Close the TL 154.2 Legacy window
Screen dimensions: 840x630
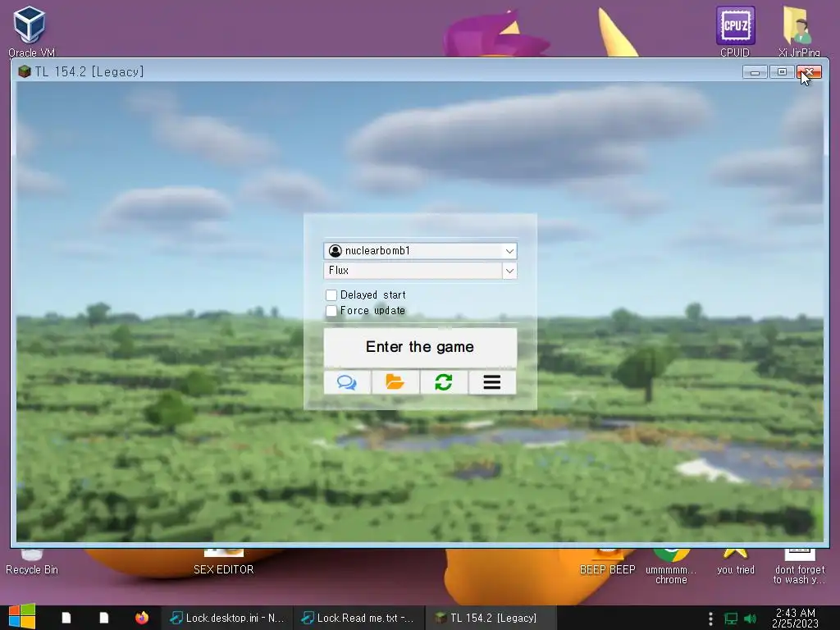tap(809, 72)
